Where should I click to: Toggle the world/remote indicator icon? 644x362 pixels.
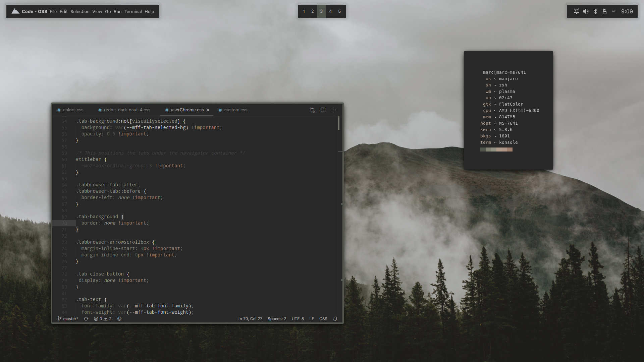pyautogui.click(x=119, y=318)
